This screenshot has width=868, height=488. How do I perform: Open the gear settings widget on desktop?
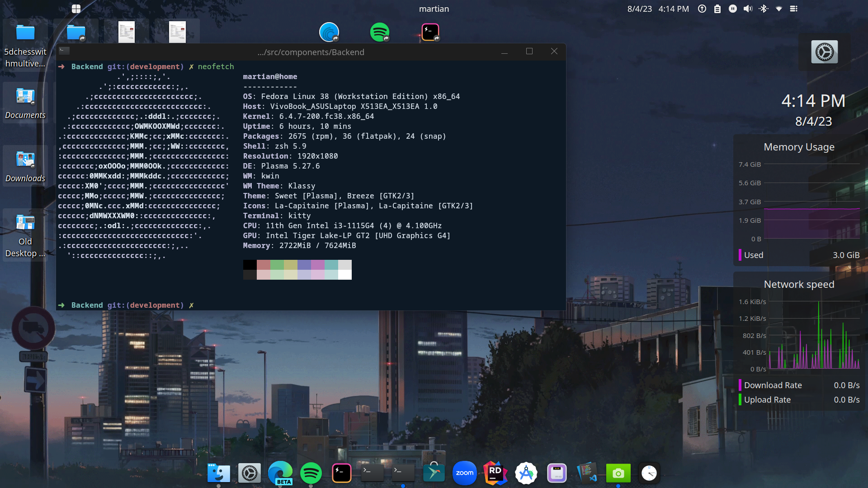(x=824, y=52)
